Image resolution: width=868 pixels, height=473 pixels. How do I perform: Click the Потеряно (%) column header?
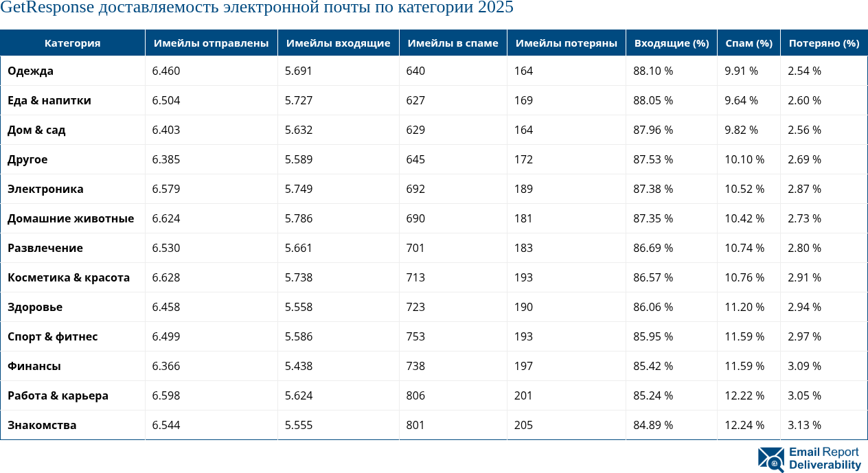point(823,42)
